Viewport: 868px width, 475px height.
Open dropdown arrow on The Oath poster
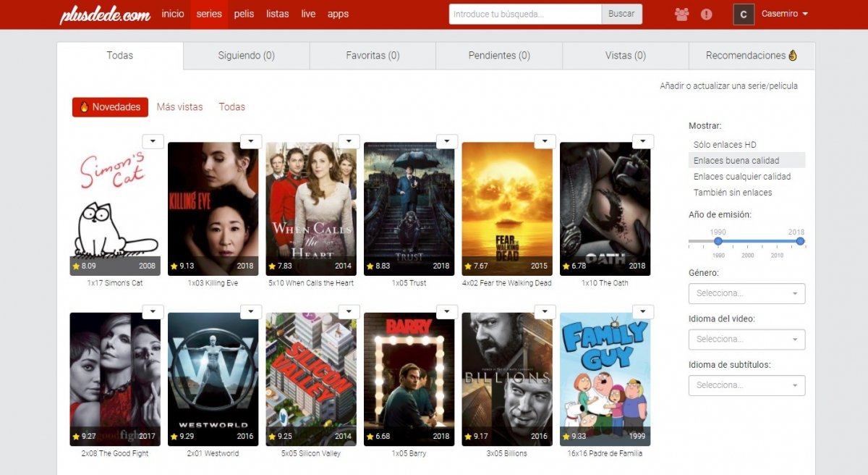click(642, 141)
